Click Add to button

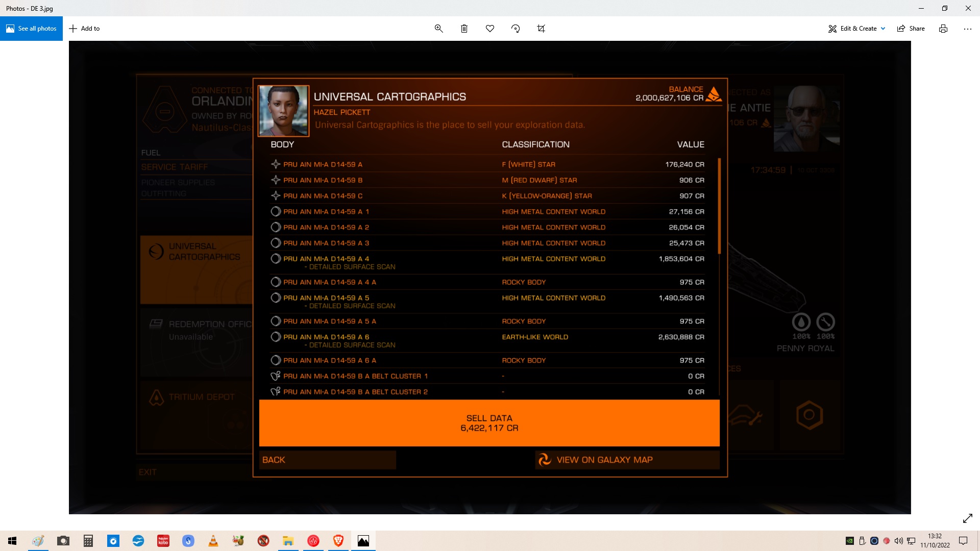tap(84, 29)
